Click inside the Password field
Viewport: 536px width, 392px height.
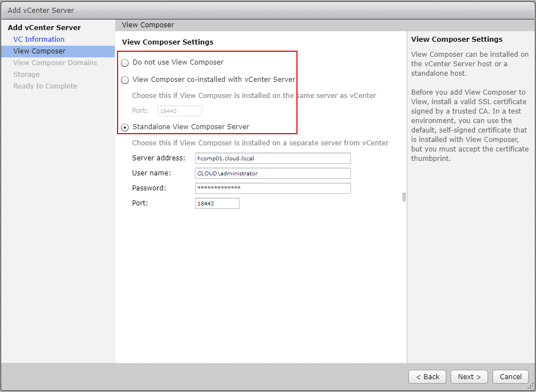[x=272, y=188]
